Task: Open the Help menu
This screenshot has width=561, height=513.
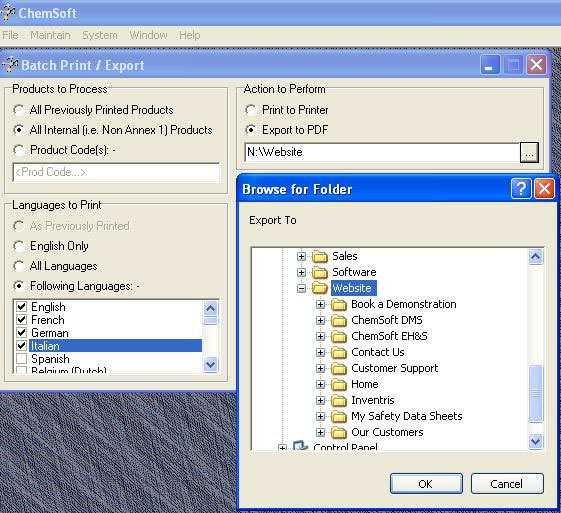Action: coord(190,35)
